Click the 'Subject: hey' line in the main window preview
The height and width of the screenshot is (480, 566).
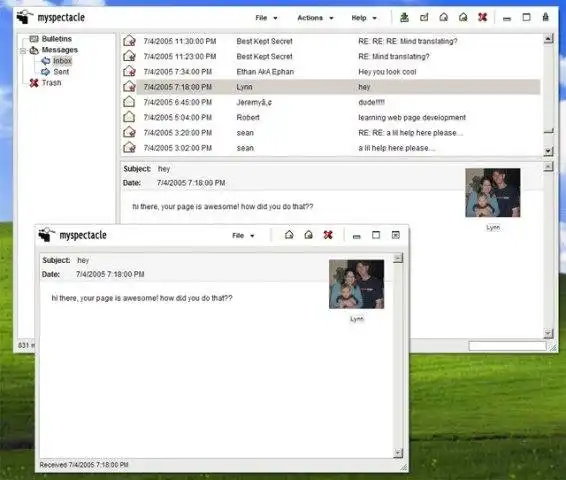147,169
